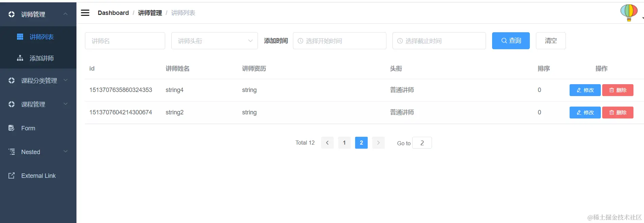The height and width of the screenshot is (223, 644).
Task: Open the 讲师头衔 dropdown
Action: 214,41
